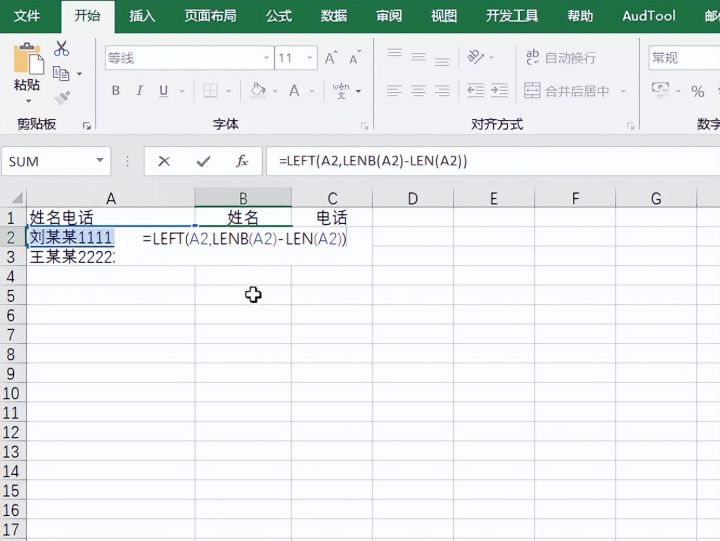Click the cell borders icon
Viewport: 720px width, 541px height.
(x=210, y=90)
